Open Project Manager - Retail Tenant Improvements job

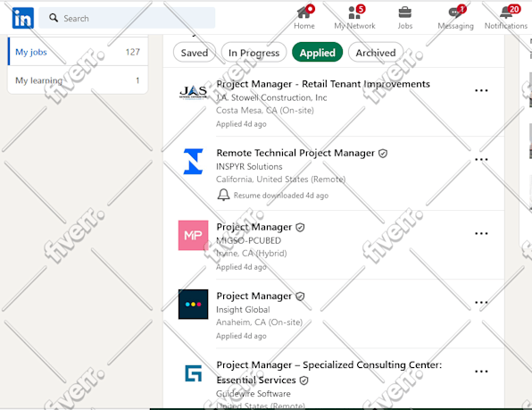point(323,84)
